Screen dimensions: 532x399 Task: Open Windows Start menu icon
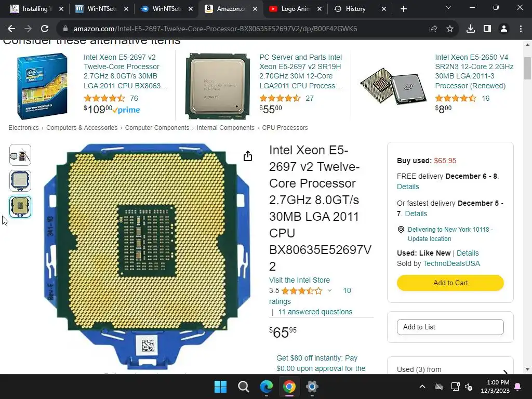[220, 387]
